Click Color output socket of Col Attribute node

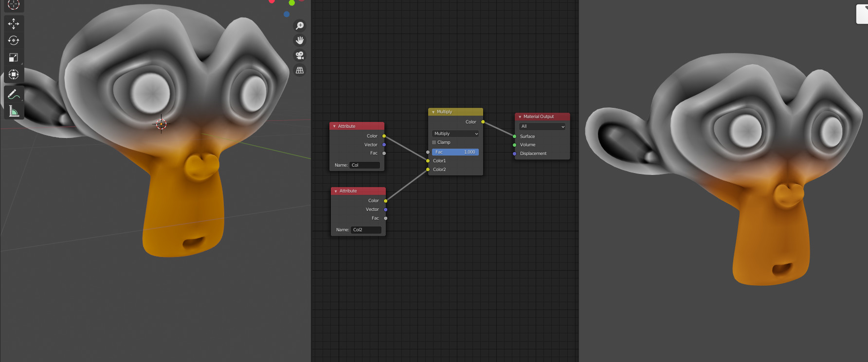(384, 136)
